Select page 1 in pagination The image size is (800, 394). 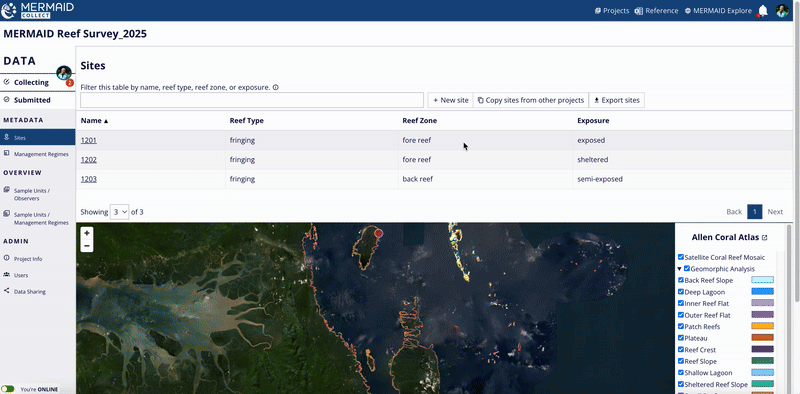755,212
